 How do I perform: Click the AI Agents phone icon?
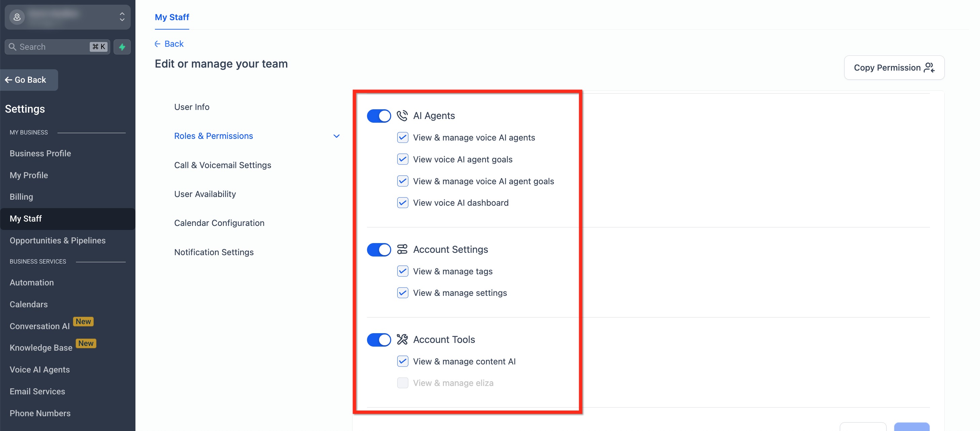(402, 116)
